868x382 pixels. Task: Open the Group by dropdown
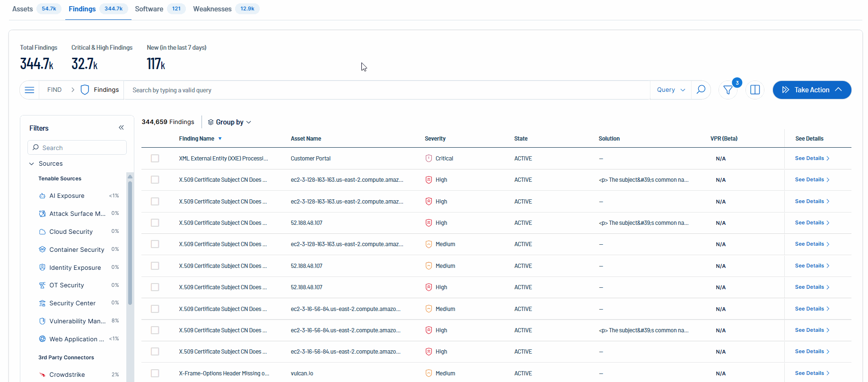[229, 122]
